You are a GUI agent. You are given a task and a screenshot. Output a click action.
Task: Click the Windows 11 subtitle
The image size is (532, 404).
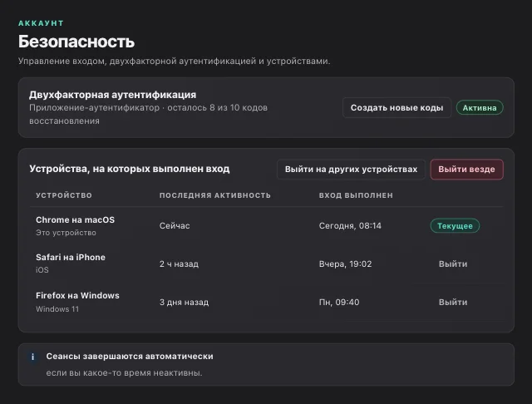coord(57,309)
